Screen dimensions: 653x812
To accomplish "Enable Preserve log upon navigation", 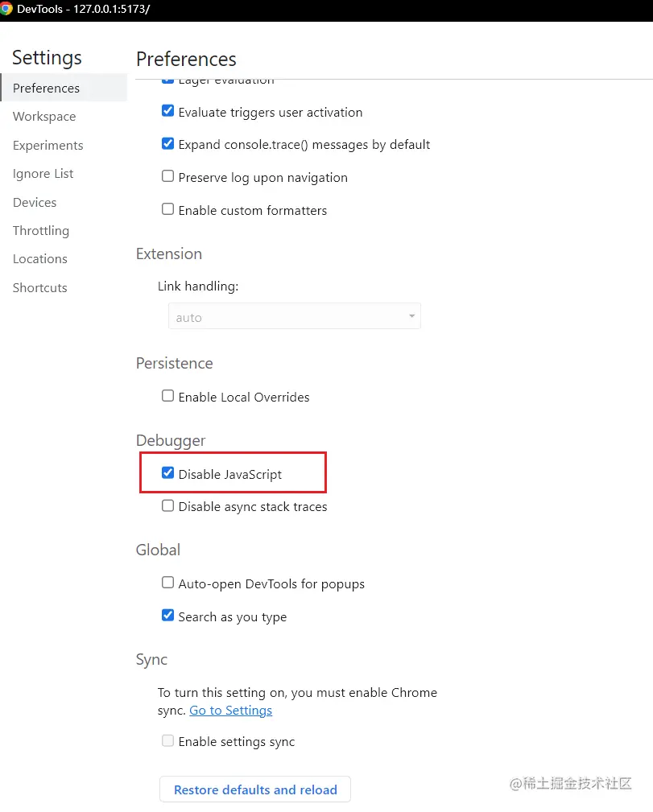I will tap(167, 176).
